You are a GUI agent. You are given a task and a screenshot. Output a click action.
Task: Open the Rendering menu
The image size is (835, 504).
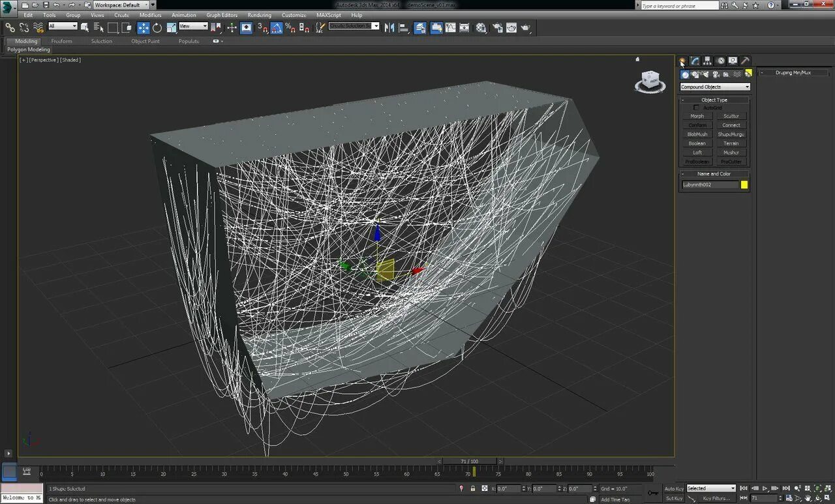pos(259,15)
